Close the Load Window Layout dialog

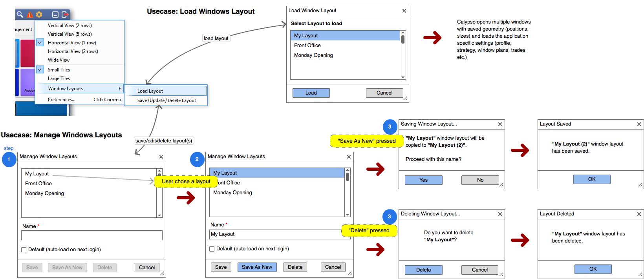pos(404,11)
